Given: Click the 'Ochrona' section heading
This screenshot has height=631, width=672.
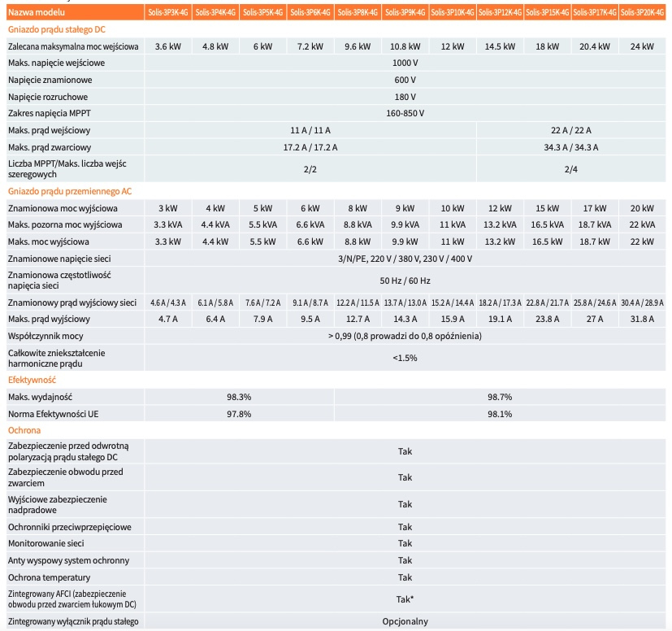Looking at the screenshot, I should (x=24, y=430).
